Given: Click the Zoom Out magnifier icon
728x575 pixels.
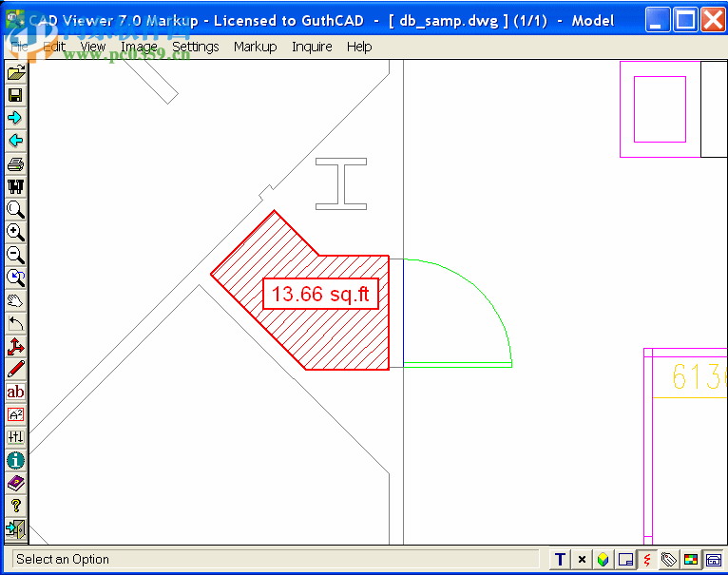Looking at the screenshot, I should [x=16, y=255].
